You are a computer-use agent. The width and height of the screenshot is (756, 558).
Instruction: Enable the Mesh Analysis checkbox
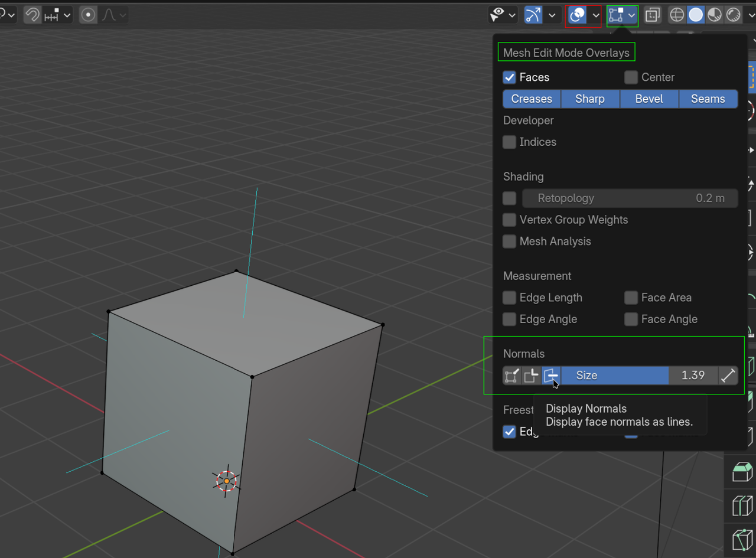509,242
